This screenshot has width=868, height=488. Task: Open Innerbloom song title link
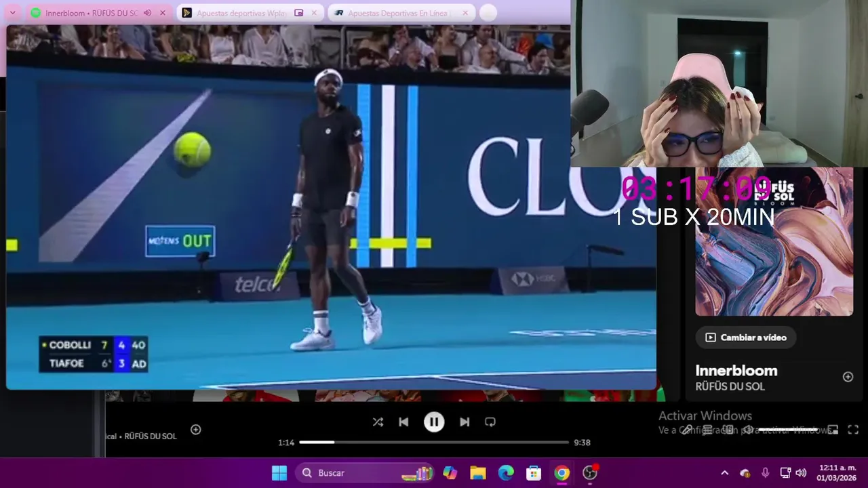(x=736, y=371)
